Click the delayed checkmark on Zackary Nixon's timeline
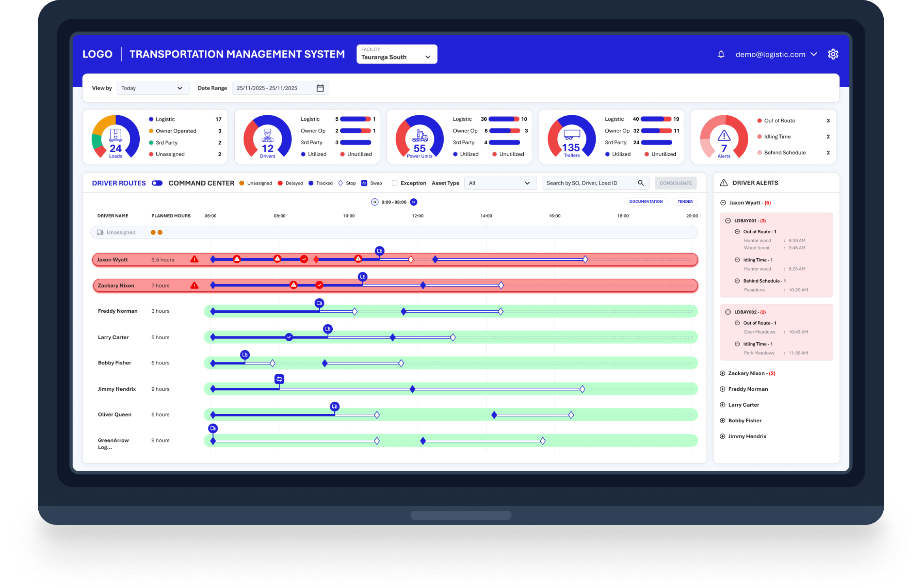This screenshot has width=922, height=588. (x=319, y=285)
